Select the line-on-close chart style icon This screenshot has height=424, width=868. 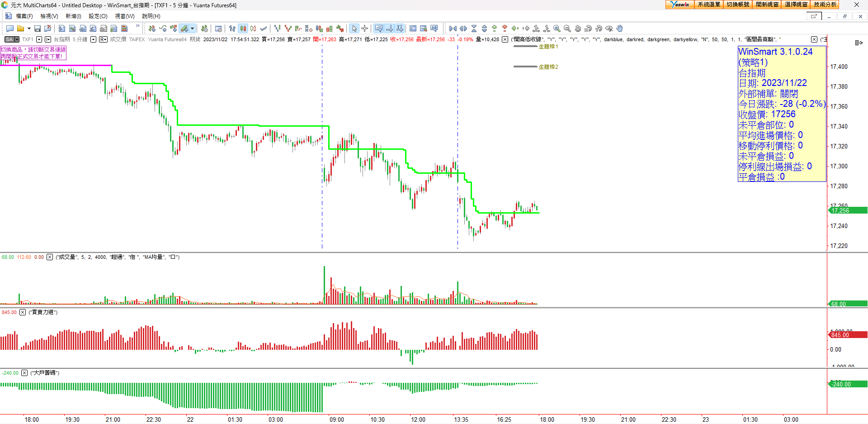point(264,29)
